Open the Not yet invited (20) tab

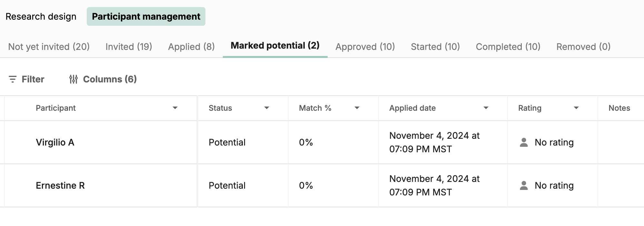tap(49, 47)
